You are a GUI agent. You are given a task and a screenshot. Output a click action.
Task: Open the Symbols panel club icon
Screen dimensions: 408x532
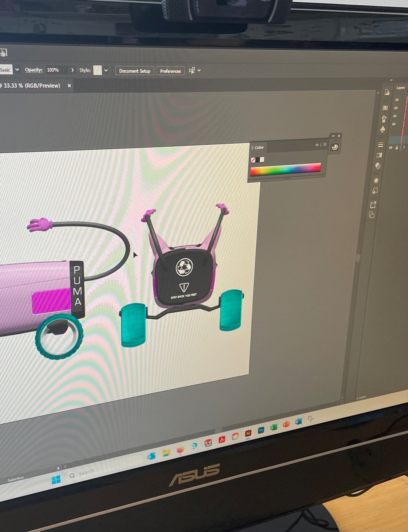(383, 129)
